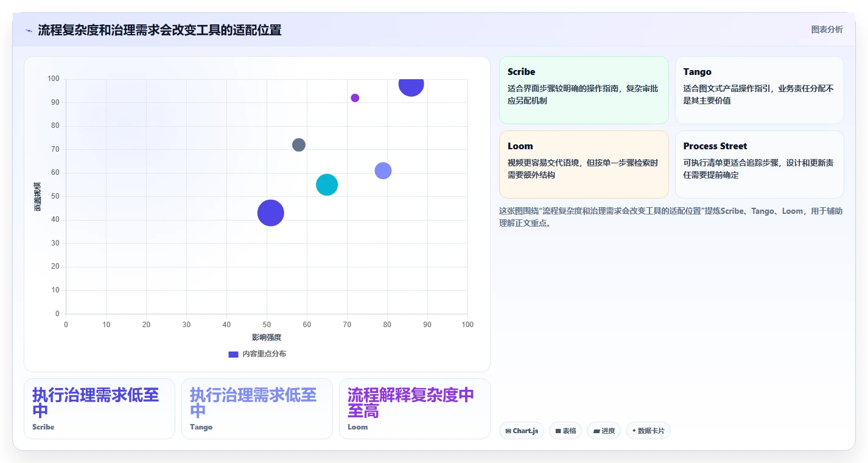Viewport: 868px width, 463px height.
Task: Click the sparkle icon in the 数据卡片 pill
Action: pos(634,431)
